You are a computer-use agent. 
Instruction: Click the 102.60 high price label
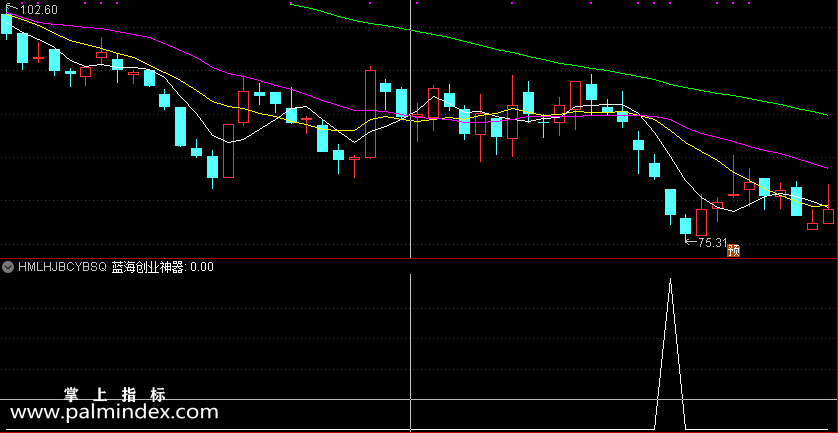pos(38,9)
